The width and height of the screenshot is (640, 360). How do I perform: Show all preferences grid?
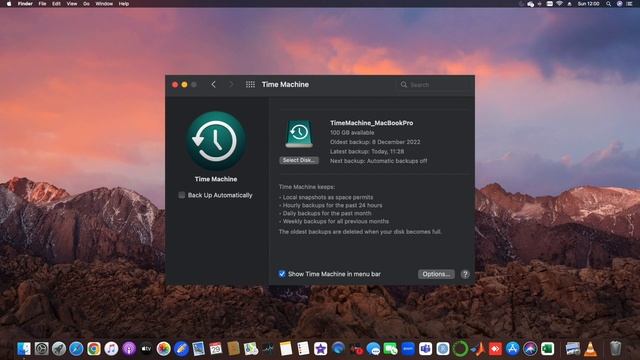[250, 84]
